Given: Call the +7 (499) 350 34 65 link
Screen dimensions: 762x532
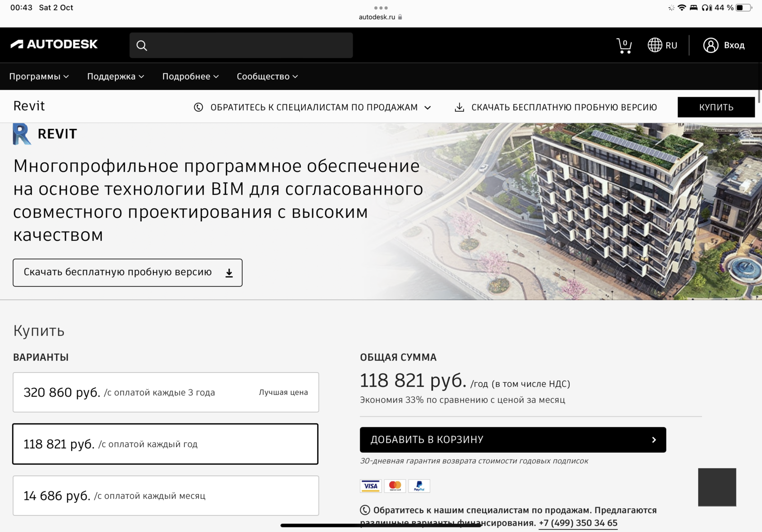Looking at the screenshot, I should (578, 523).
